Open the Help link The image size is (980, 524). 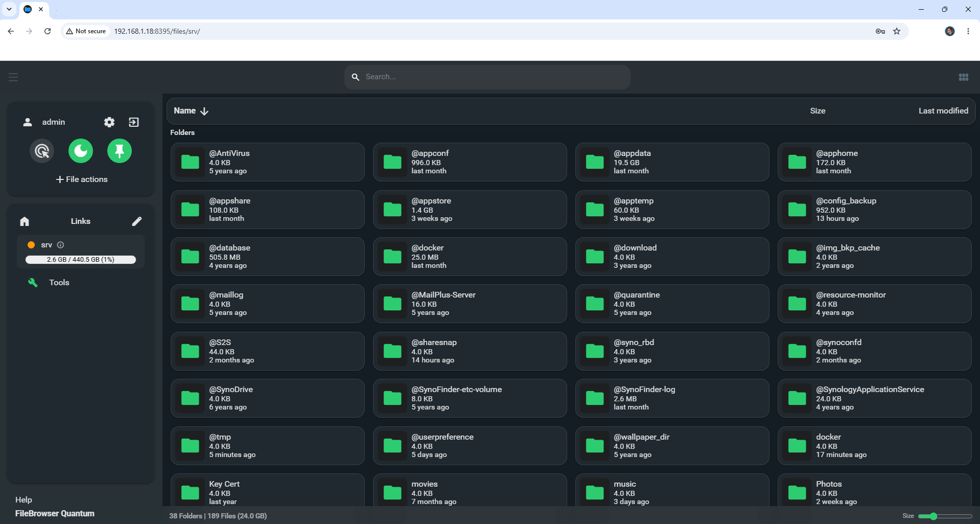pos(24,500)
